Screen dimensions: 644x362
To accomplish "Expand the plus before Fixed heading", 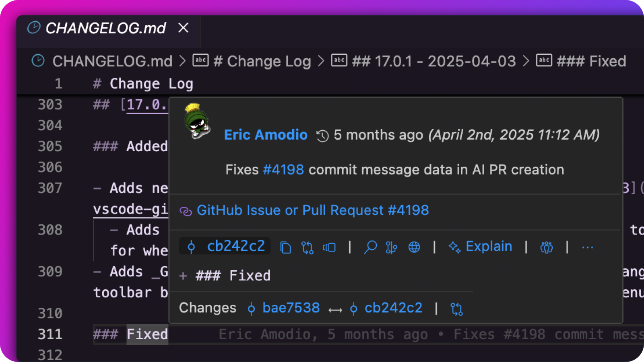I will [184, 276].
